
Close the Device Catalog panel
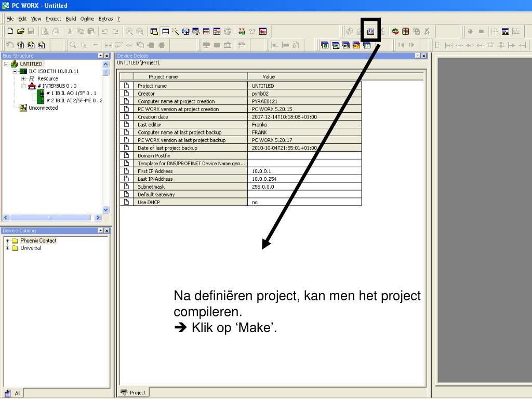click(107, 230)
